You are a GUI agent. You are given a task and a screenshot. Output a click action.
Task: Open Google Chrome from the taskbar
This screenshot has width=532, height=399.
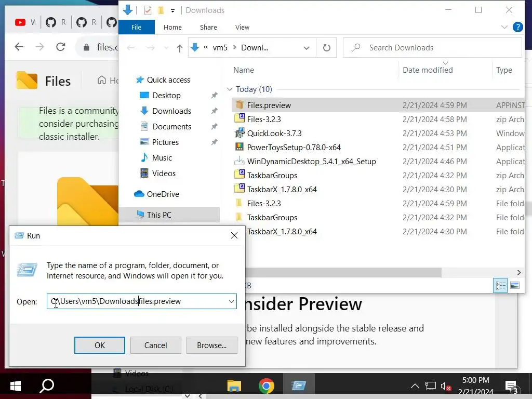pyautogui.click(x=267, y=386)
